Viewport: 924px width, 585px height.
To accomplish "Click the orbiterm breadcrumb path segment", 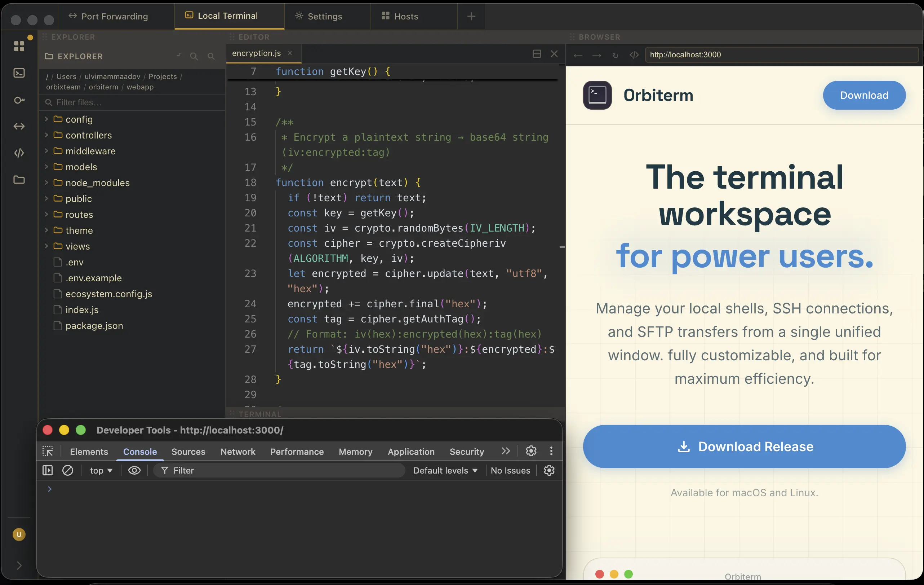I will pos(103,87).
